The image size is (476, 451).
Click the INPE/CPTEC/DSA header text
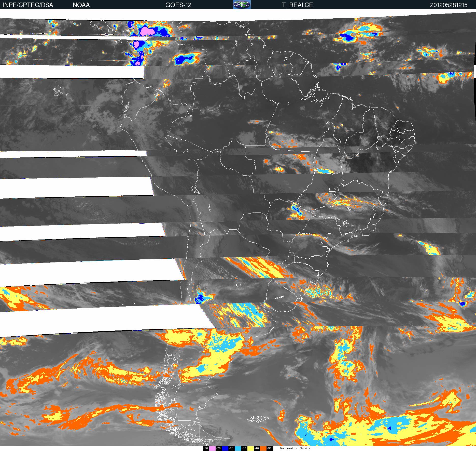[x=28, y=5]
